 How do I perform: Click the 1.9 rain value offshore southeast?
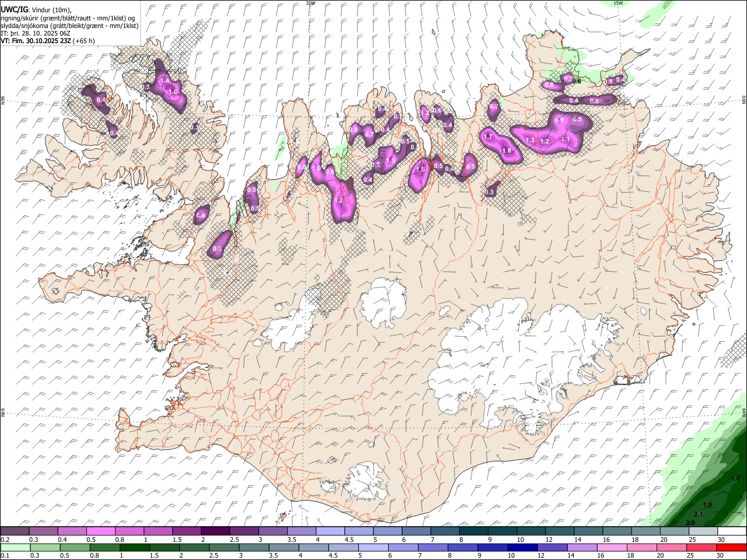pyautogui.click(x=707, y=505)
